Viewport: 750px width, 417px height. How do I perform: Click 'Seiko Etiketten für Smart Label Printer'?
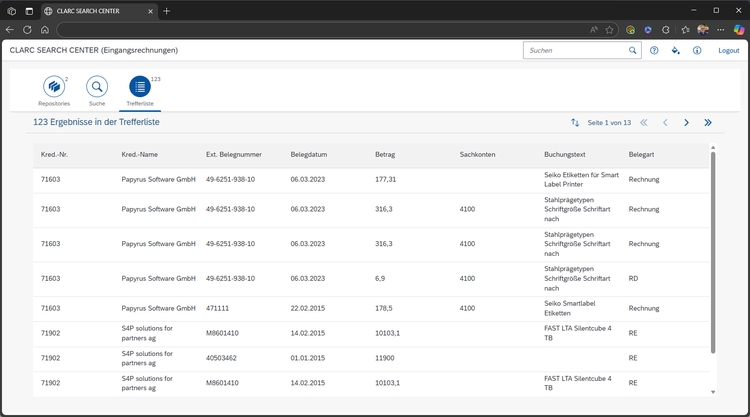pos(581,180)
